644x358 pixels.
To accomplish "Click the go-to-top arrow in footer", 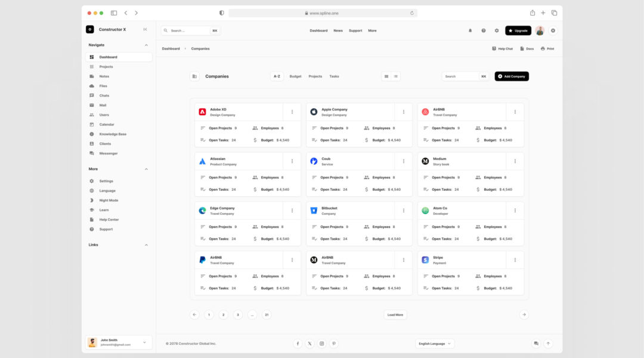I will (549, 344).
